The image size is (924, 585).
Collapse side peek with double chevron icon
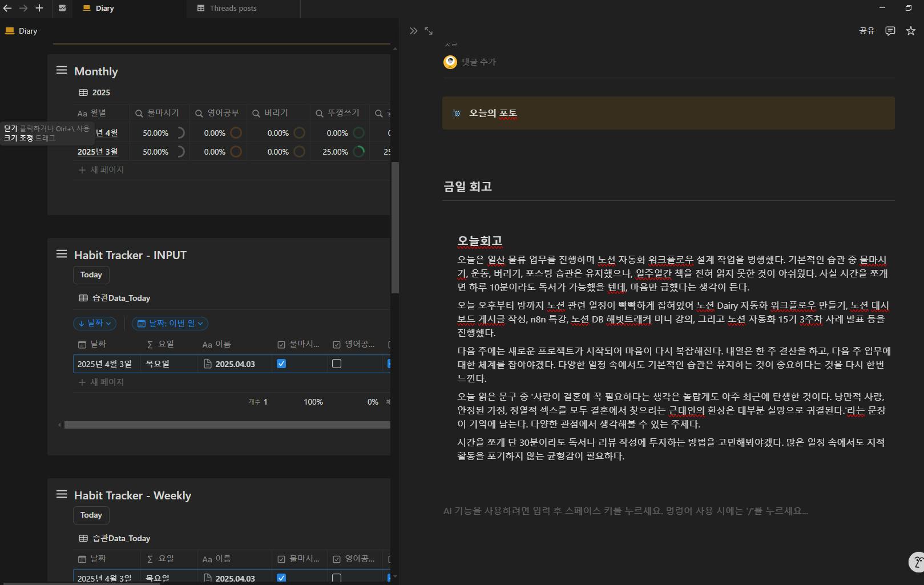tap(413, 31)
